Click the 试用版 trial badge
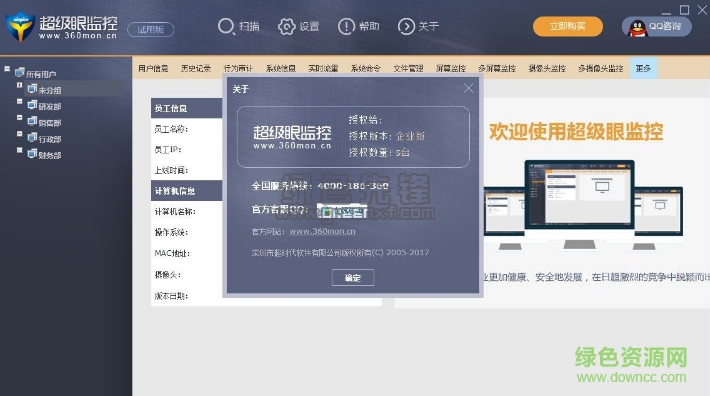Viewport: 710px width, 396px height. point(150,29)
